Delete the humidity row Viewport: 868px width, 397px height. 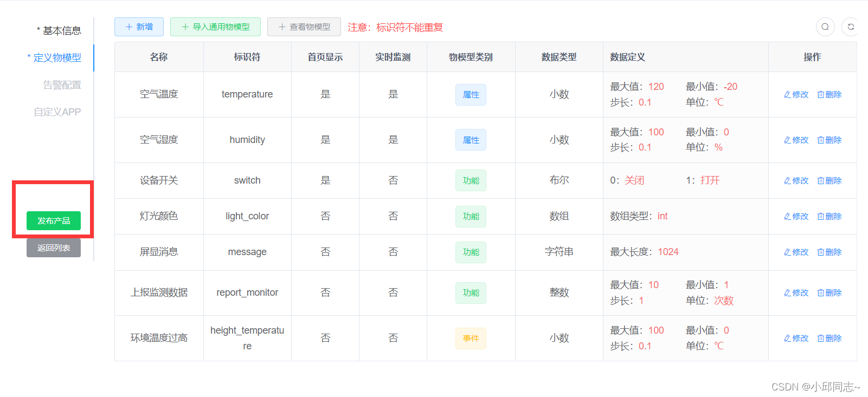[830, 140]
